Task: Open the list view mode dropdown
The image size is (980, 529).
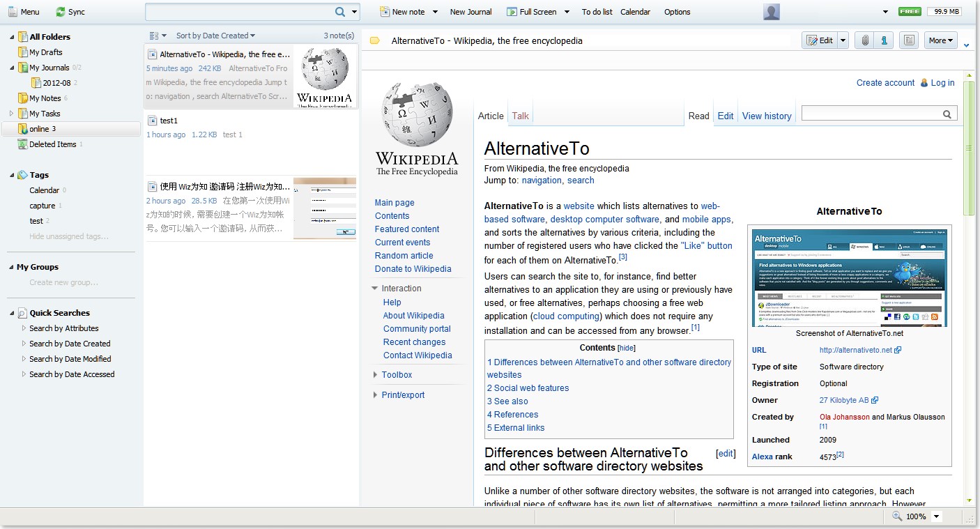Action: 158,36
